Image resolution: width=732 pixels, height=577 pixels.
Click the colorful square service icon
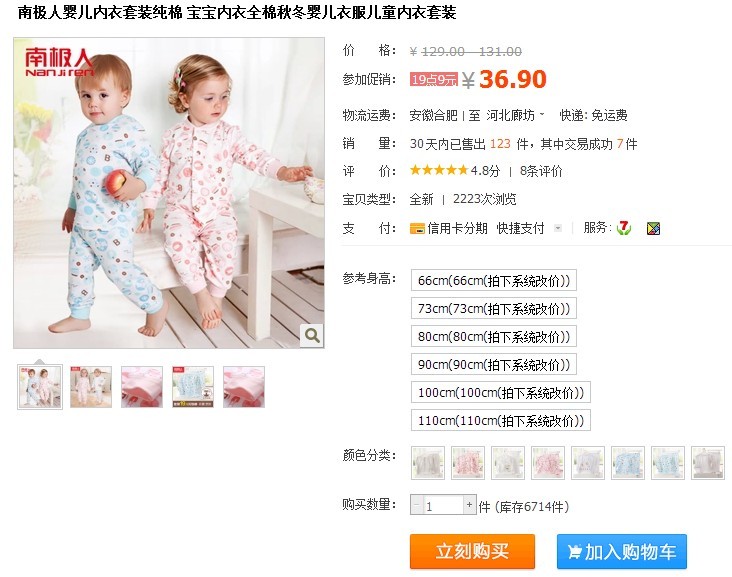point(653,228)
